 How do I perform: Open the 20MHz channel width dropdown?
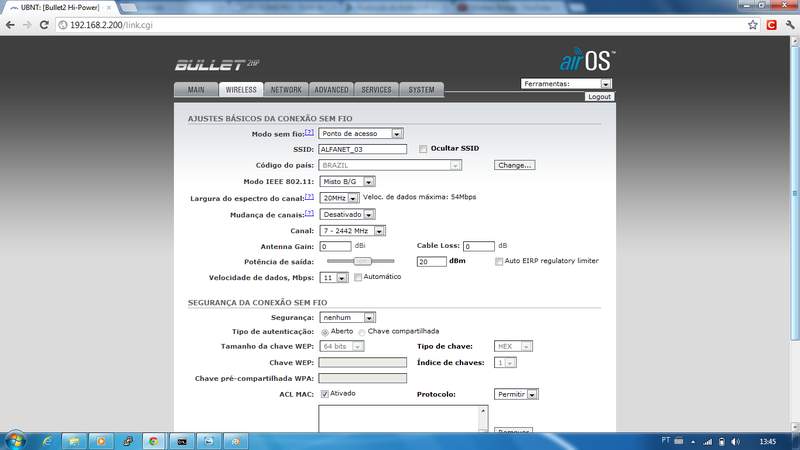[339, 197]
